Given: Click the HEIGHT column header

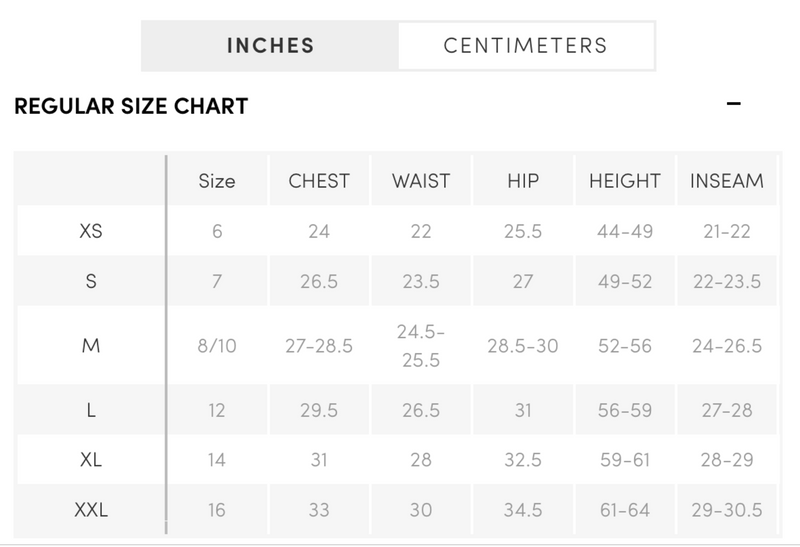Looking at the screenshot, I should (625, 181).
